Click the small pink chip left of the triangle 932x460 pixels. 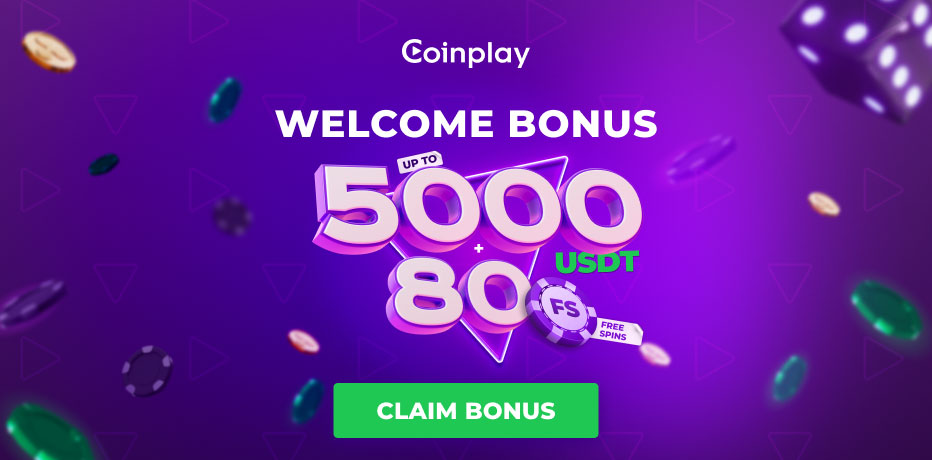[x=304, y=341]
